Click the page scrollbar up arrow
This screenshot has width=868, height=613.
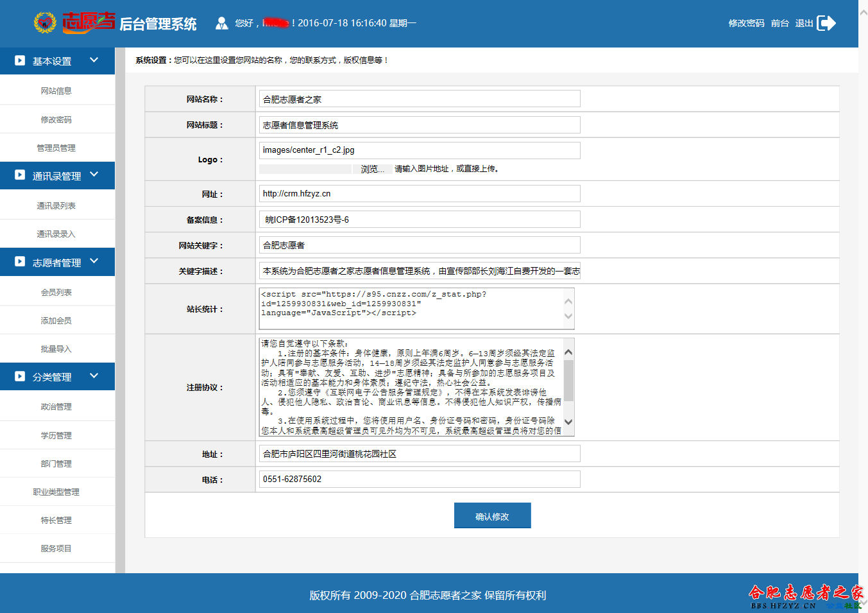[863, 12]
